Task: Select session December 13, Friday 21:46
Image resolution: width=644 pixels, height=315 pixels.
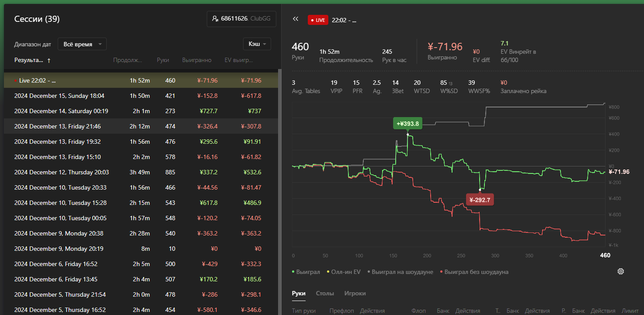Action: 141,126
